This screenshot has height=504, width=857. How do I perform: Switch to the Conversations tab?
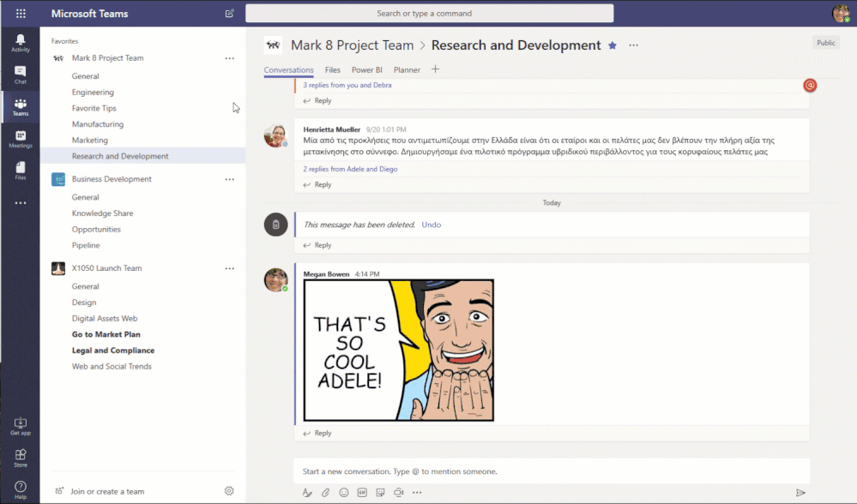(x=288, y=70)
